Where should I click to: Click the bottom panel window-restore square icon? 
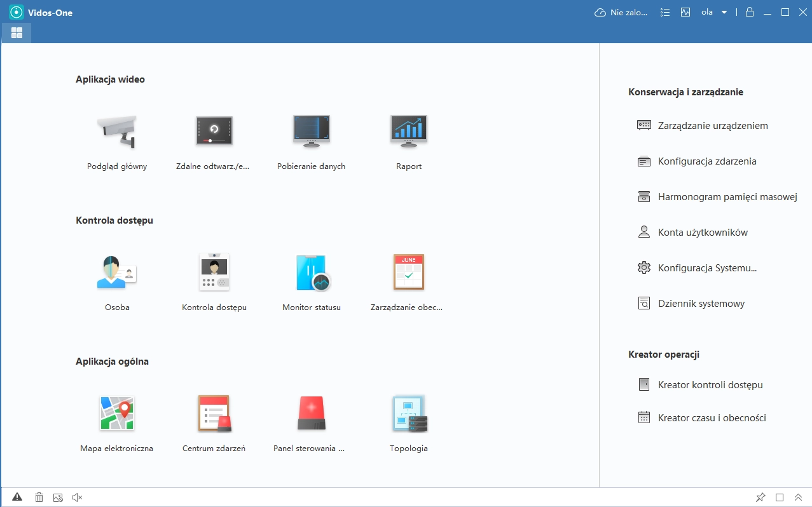(x=779, y=497)
